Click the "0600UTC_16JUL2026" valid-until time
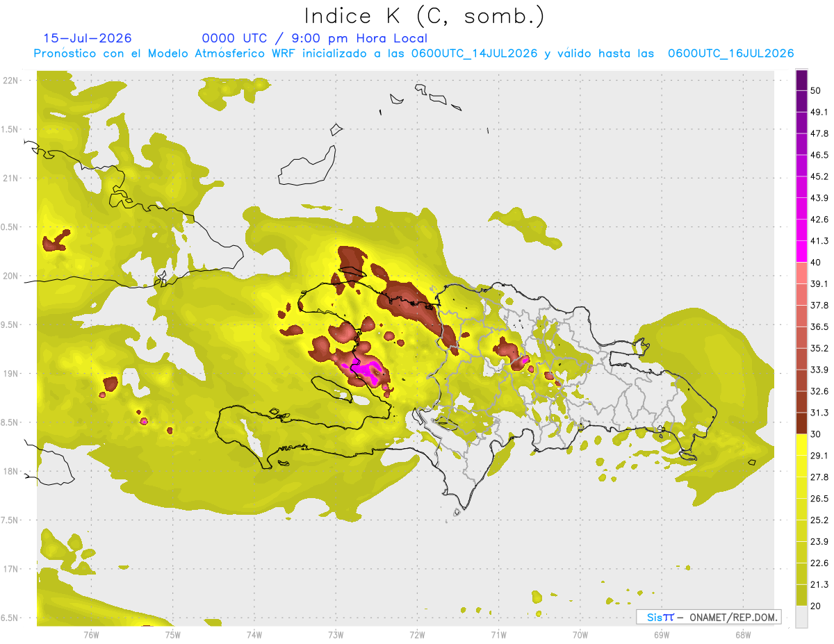This screenshot has width=834, height=644. click(x=730, y=53)
